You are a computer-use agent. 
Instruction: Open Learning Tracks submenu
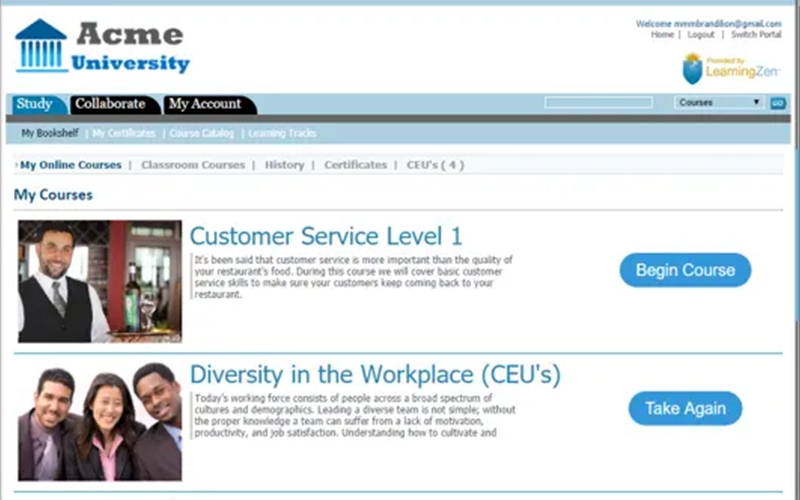point(282,133)
